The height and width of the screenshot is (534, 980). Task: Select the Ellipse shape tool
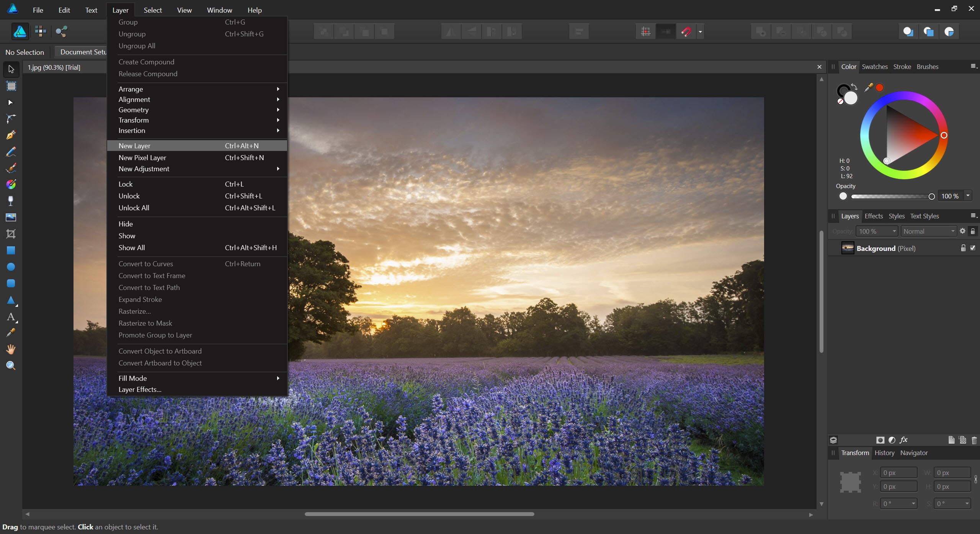point(11,267)
